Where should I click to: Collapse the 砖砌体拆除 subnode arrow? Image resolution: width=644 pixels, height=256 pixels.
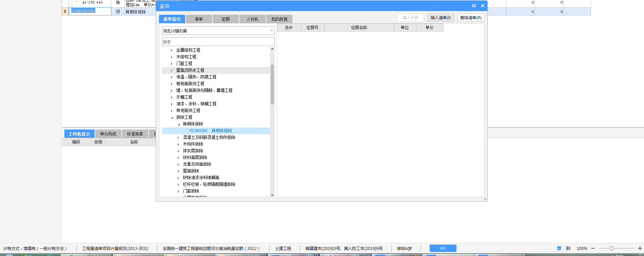179,124
